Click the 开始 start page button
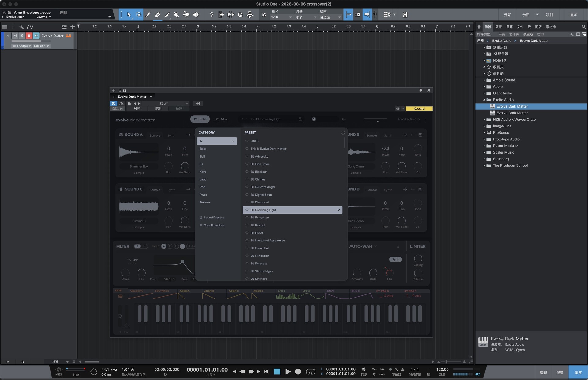This screenshot has width=588, height=380. [x=507, y=15]
